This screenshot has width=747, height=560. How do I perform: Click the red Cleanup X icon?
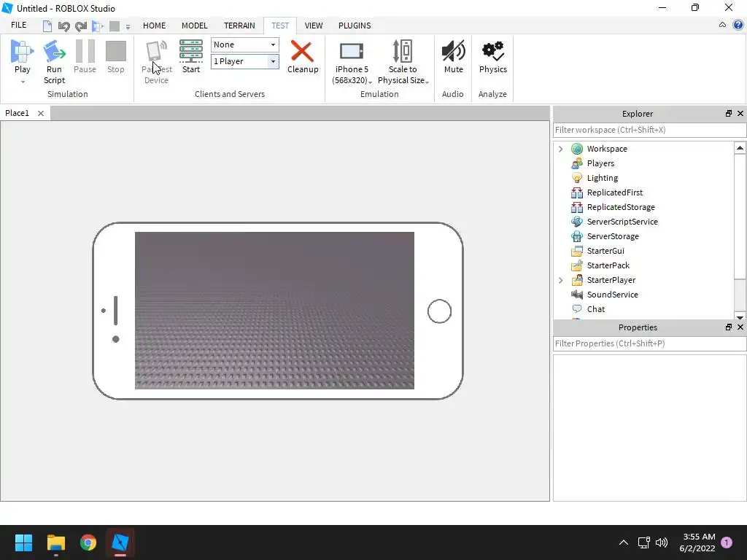pyautogui.click(x=302, y=52)
